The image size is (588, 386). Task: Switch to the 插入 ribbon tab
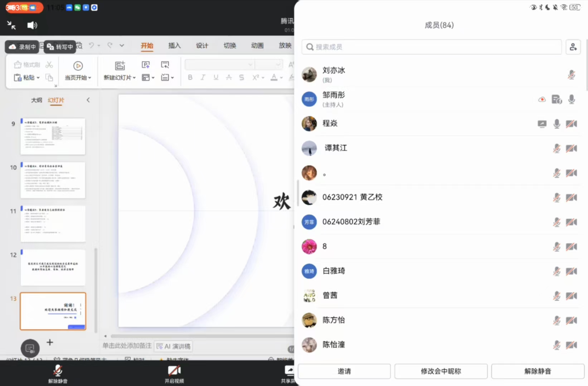click(174, 45)
